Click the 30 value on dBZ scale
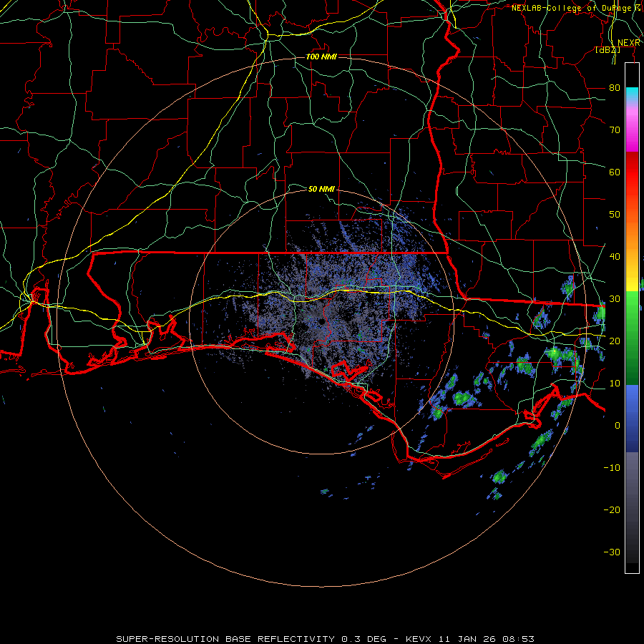Screen dimensions: 644x644 615,299
